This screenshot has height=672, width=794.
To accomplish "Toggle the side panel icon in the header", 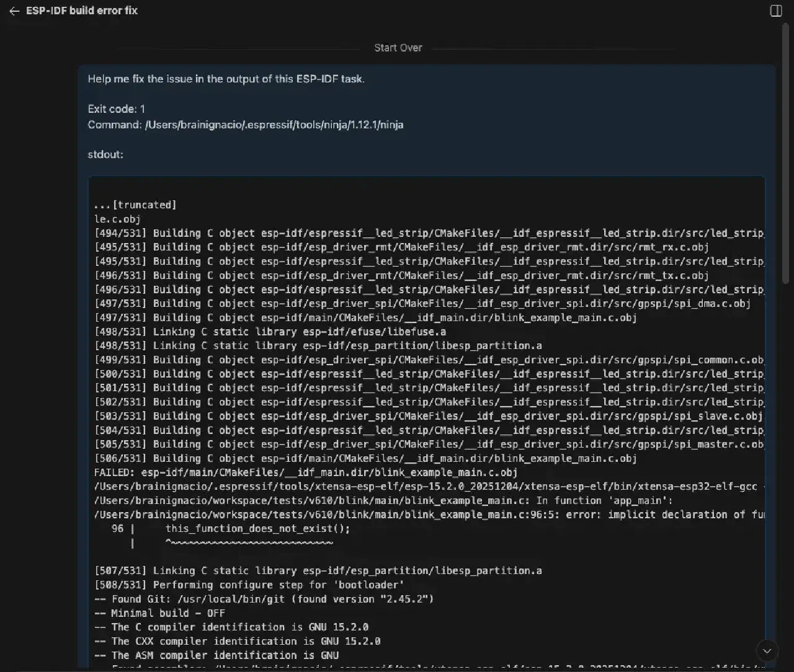I will (776, 11).
